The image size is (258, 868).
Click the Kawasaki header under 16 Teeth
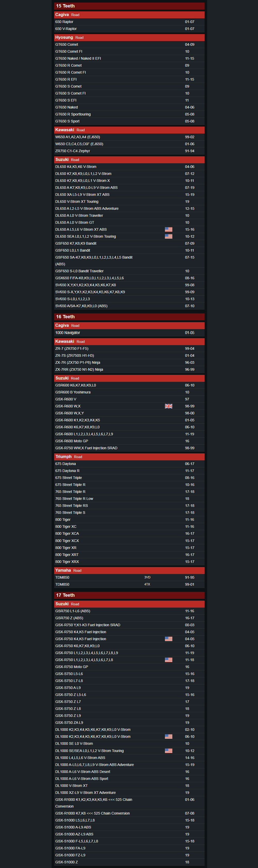(129, 341)
